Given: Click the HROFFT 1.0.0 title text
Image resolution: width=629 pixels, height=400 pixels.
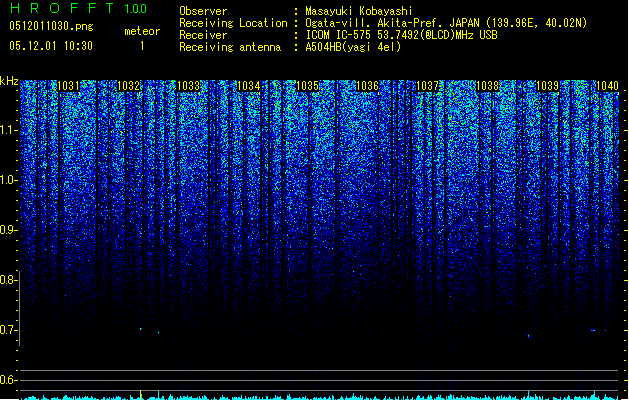Looking at the screenshot, I should (78, 8).
